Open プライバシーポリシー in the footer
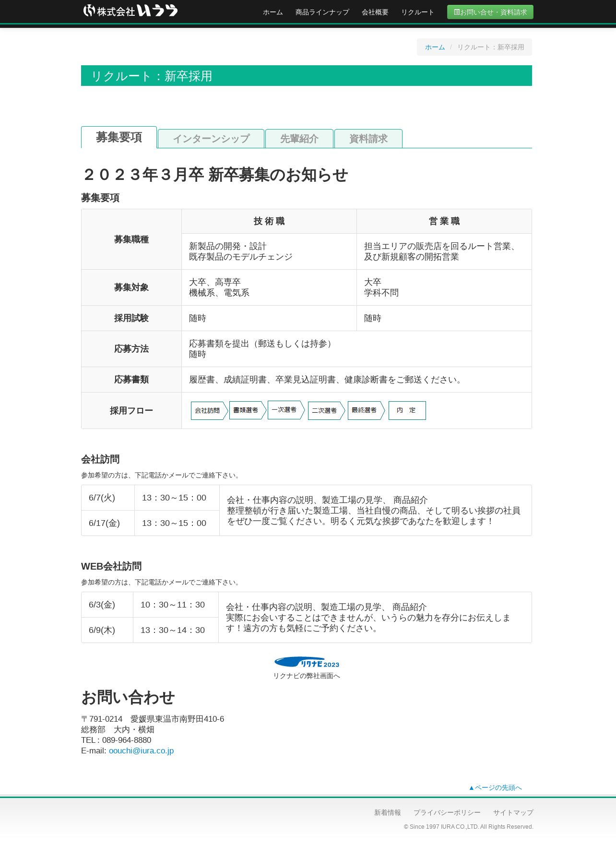 [447, 812]
